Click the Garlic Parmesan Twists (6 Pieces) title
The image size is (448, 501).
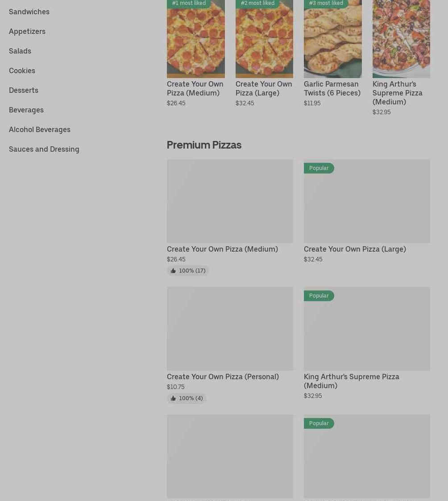tap(332, 88)
